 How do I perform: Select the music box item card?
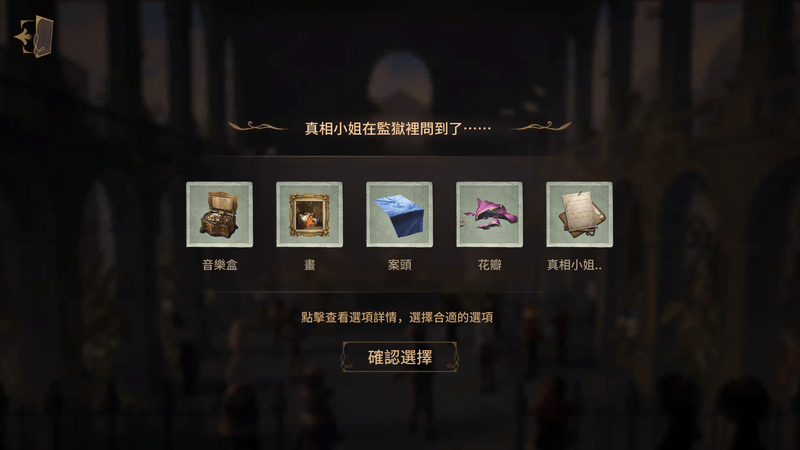[x=219, y=214]
